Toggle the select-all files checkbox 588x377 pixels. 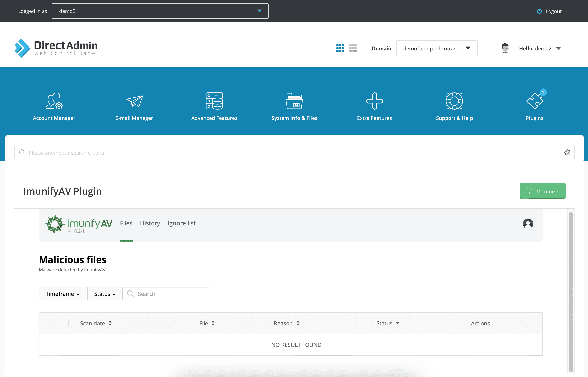coord(65,323)
